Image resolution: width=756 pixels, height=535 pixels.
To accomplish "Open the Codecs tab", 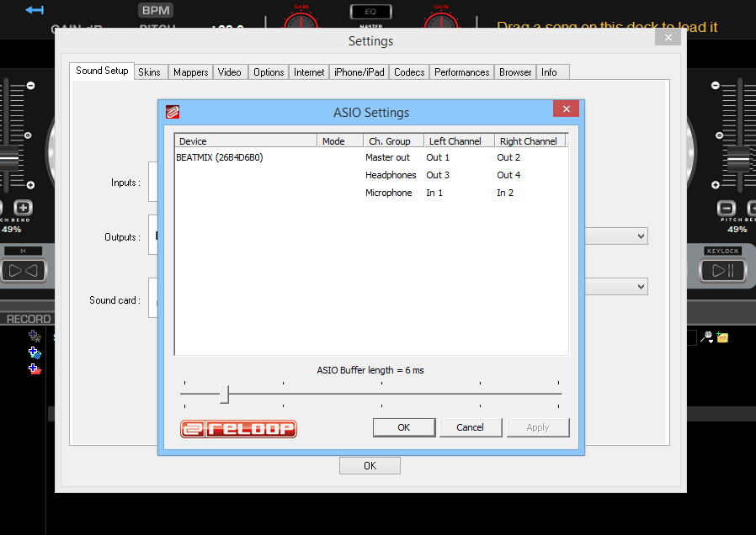I will [x=409, y=72].
